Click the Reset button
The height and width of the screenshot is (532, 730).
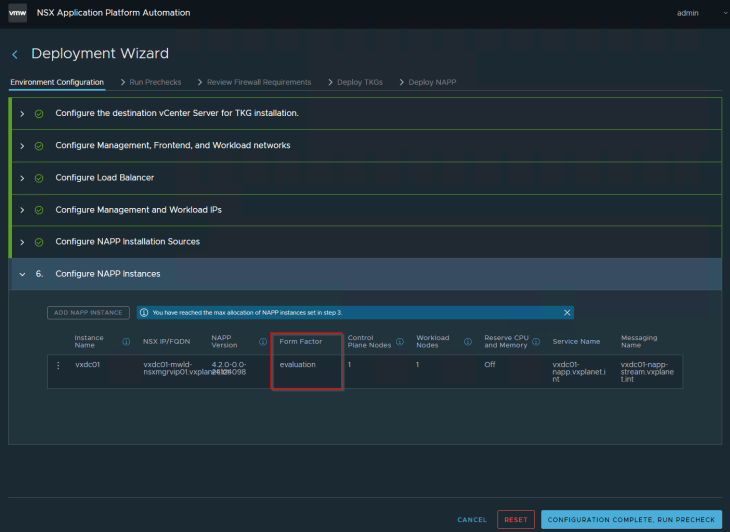[x=515, y=520]
